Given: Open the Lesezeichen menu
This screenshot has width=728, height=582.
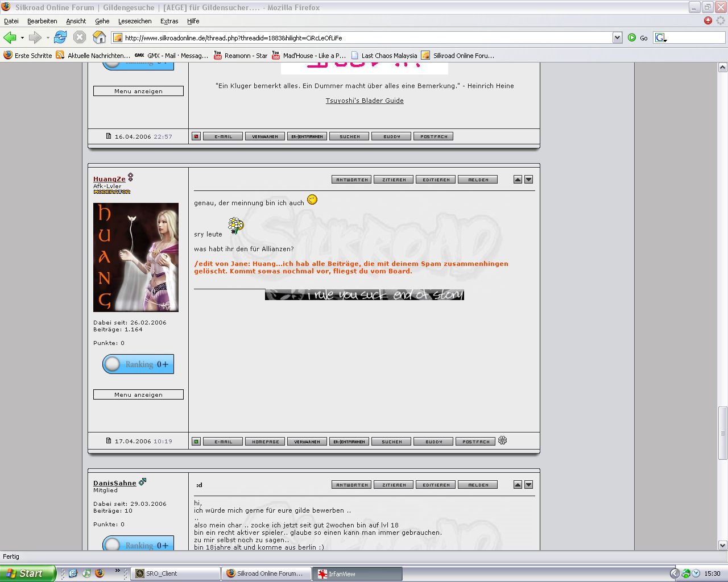Looking at the screenshot, I should [135, 21].
